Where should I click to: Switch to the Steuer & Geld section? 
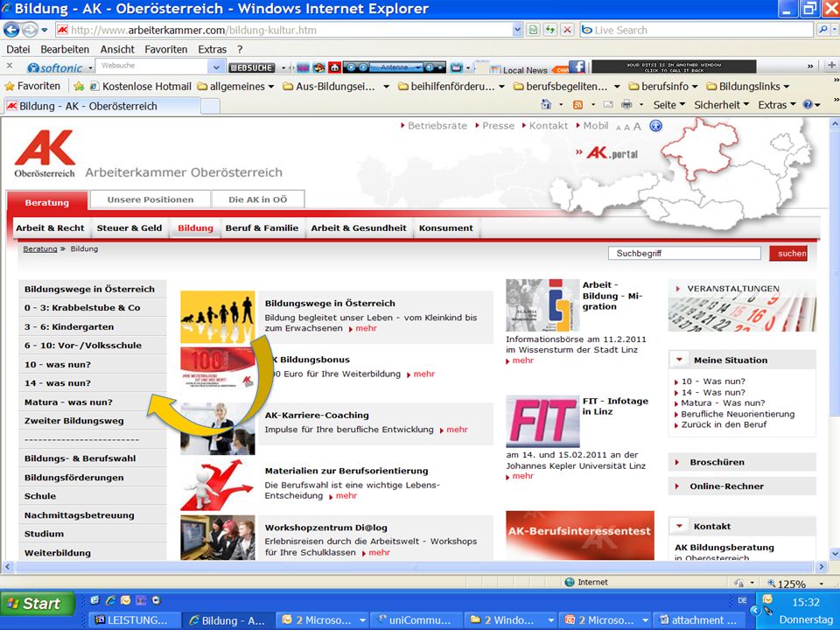pos(129,227)
